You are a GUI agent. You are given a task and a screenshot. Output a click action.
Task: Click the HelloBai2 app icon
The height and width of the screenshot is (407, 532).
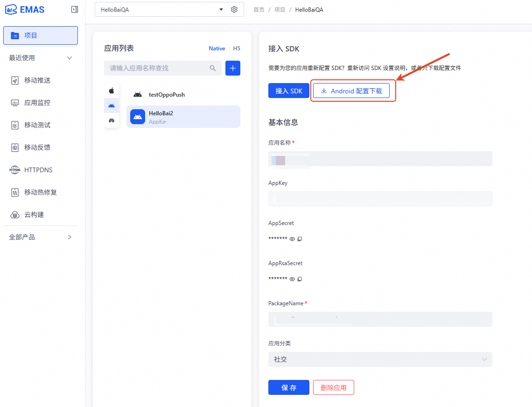coord(138,117)
